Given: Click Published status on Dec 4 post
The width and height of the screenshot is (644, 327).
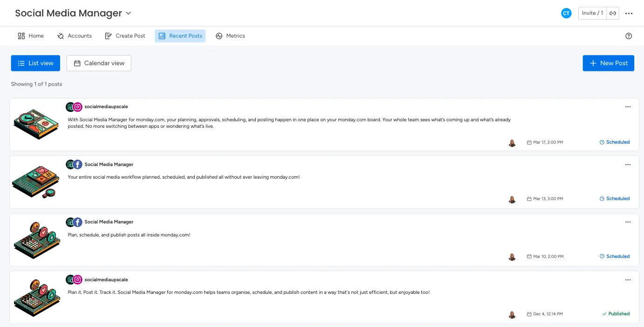Looking at the screenshot, I should [x=616, y=314].
